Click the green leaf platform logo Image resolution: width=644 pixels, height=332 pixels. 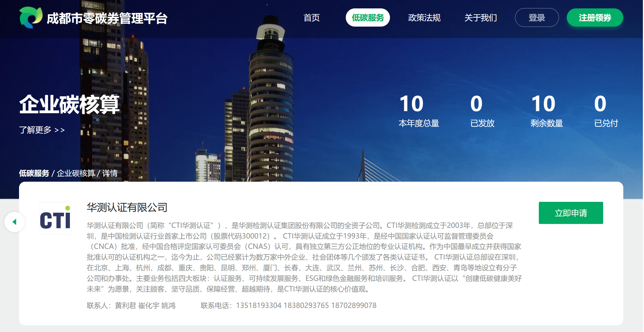point(31,17)
